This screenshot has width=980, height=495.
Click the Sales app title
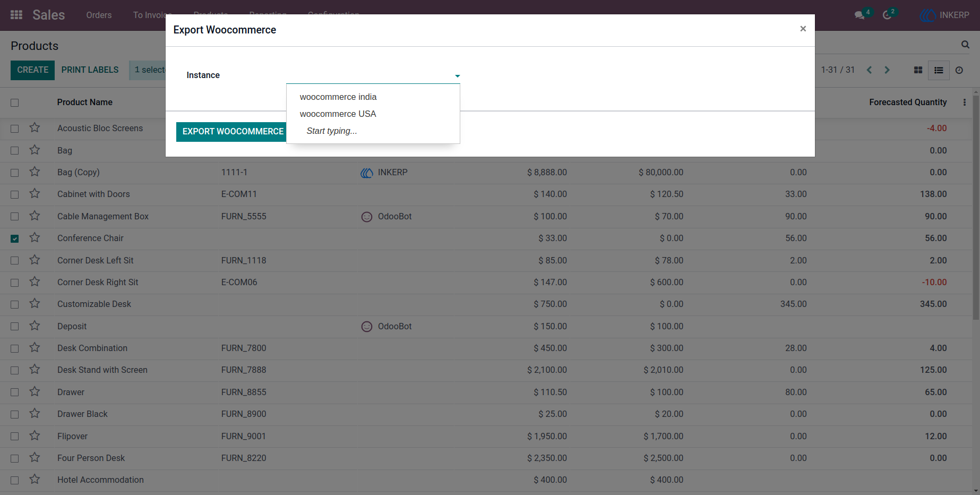click(x=48, y=15)
